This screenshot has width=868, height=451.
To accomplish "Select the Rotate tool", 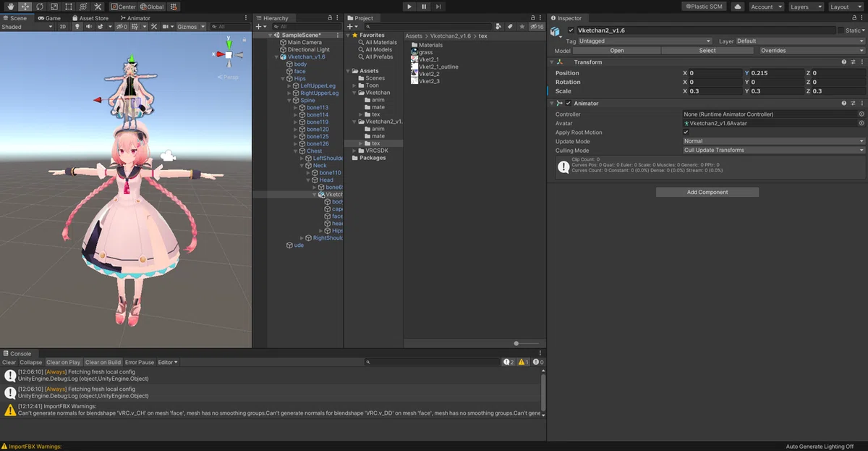I will 39,7.
